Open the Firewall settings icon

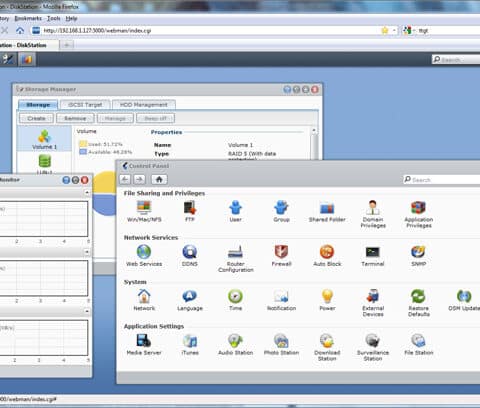[281, 255]
